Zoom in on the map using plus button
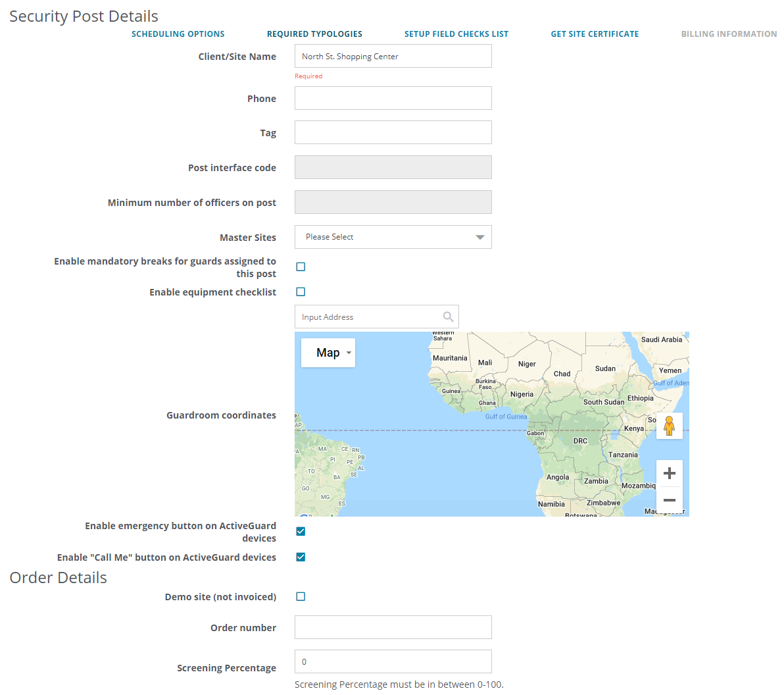 point(669,473)
